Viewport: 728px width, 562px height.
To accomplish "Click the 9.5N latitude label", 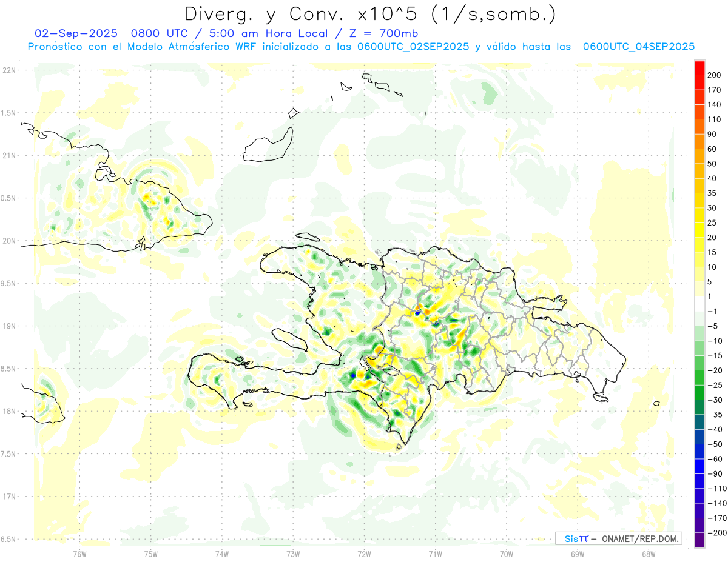I will [9, 283].
